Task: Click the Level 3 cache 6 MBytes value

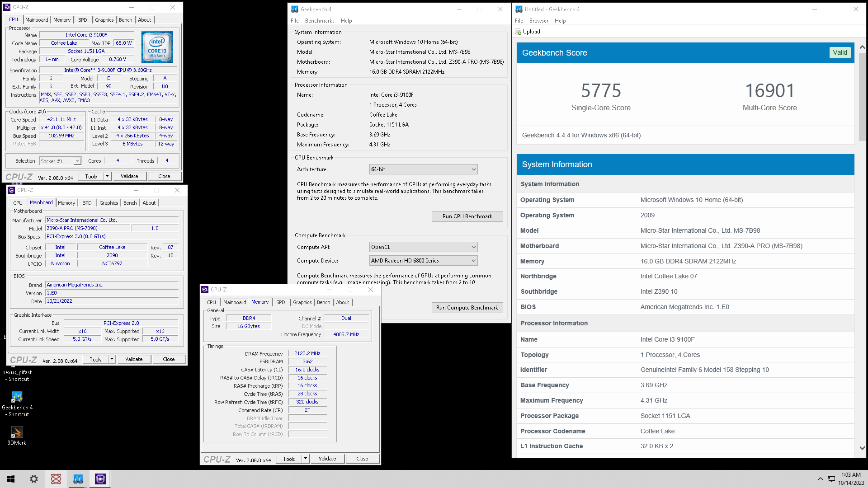Action: 132,144
